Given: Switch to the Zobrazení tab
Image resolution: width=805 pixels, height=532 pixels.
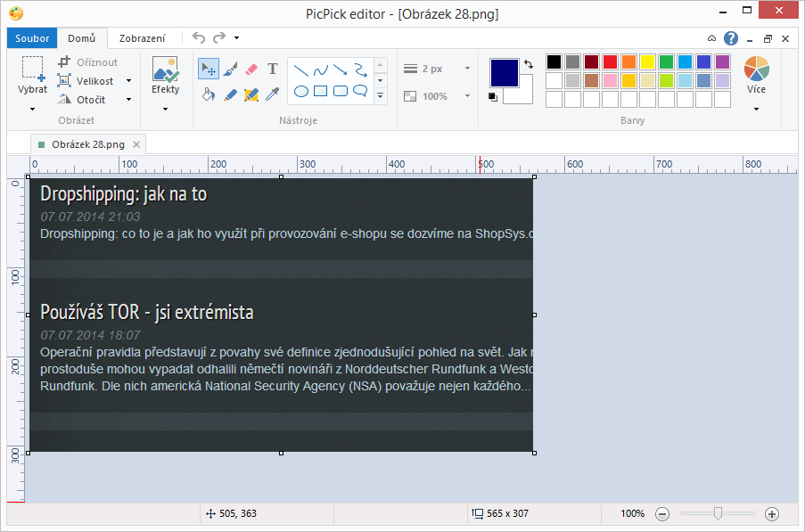Looking at the screenshot, I should (x=142, y=38).
